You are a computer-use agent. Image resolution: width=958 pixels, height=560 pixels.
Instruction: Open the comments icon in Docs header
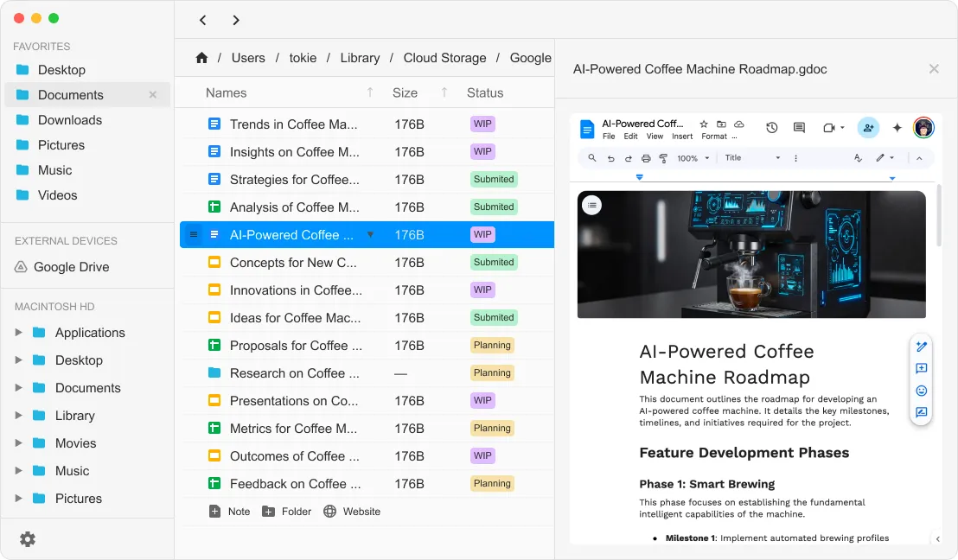click(799, 128)
